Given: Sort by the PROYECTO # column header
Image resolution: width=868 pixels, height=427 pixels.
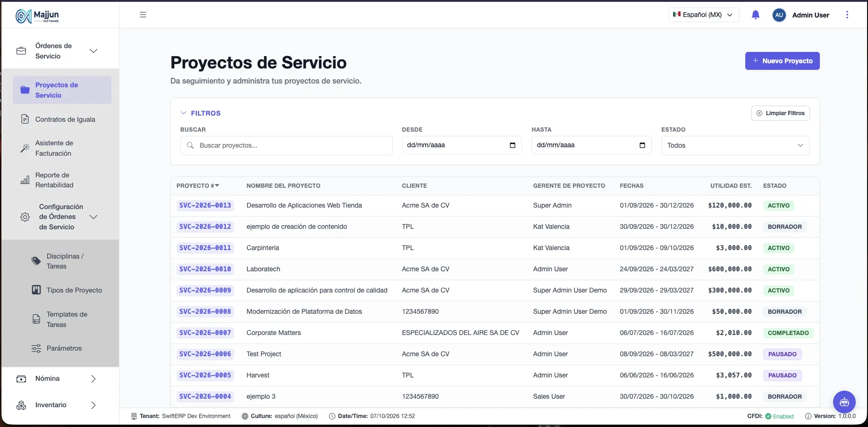Looking at the screenshot, I should tap(198, 186).
